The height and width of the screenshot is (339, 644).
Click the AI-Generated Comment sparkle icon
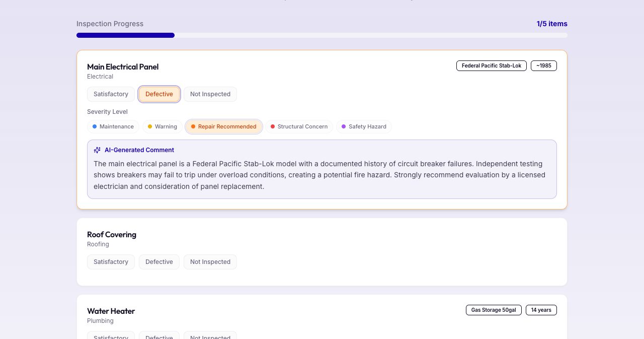coord(97,150)
